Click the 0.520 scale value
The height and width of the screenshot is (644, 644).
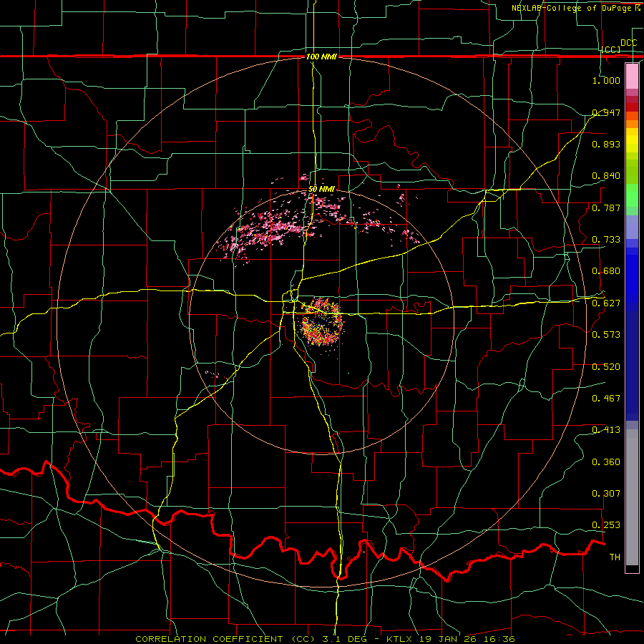point(606,367)
